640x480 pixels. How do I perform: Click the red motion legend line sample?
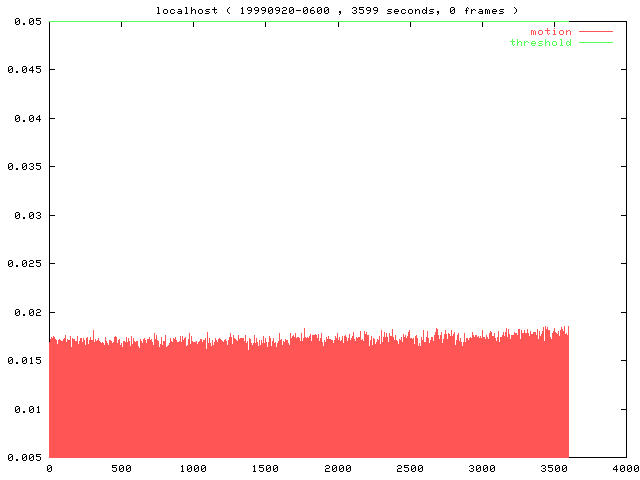point(595,32)
